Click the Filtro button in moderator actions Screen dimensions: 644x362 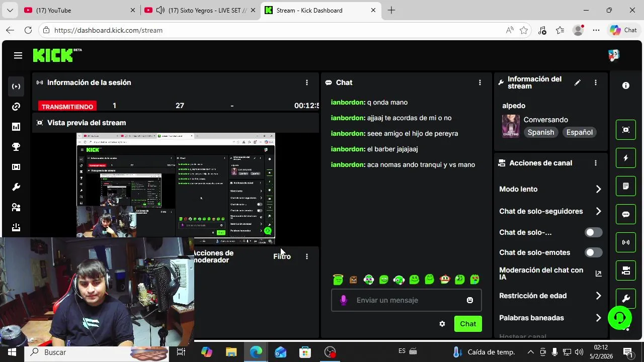[282, 256]
